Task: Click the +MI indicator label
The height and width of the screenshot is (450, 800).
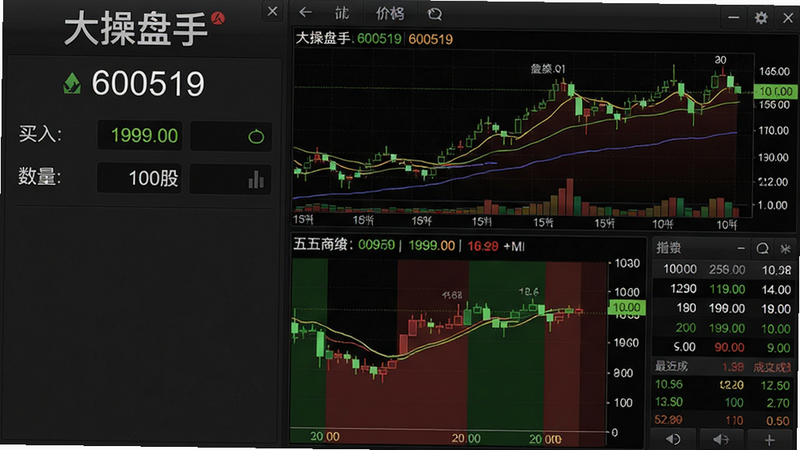Action: click(x=514, y=246)
